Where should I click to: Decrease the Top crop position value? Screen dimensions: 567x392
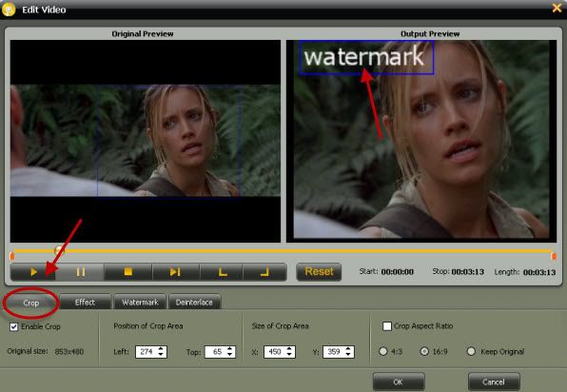229,354
